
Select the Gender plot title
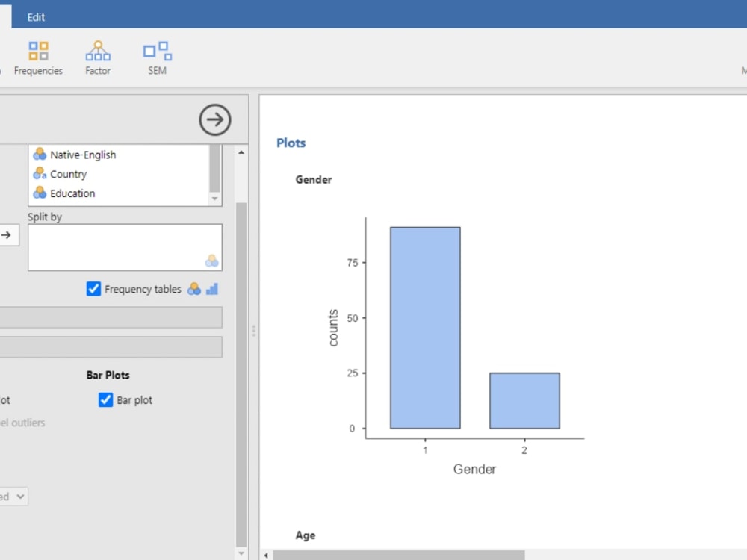click(314, 179)
